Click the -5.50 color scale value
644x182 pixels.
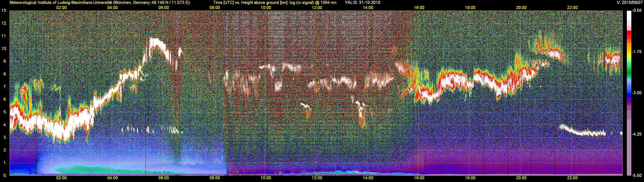tap(637, 176)
